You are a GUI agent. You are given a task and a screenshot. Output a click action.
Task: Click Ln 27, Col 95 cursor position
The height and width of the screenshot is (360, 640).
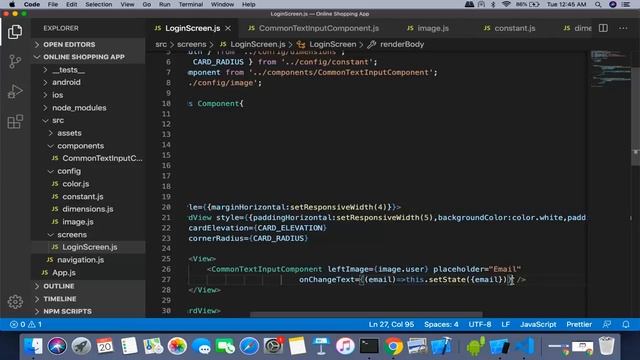pyautogui.click(x=391, y=324)
